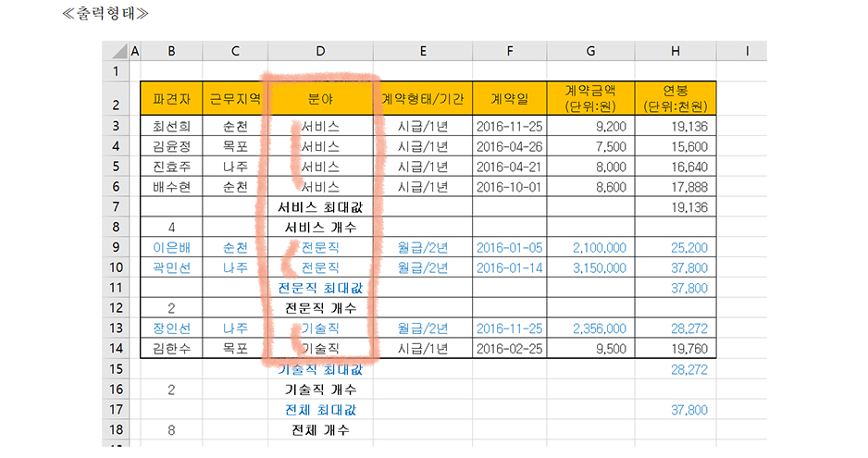Image resolution: width=868 pixels, height=458 pixels.
Task: Select row 7 header number
Action: [x=116, y=206]
